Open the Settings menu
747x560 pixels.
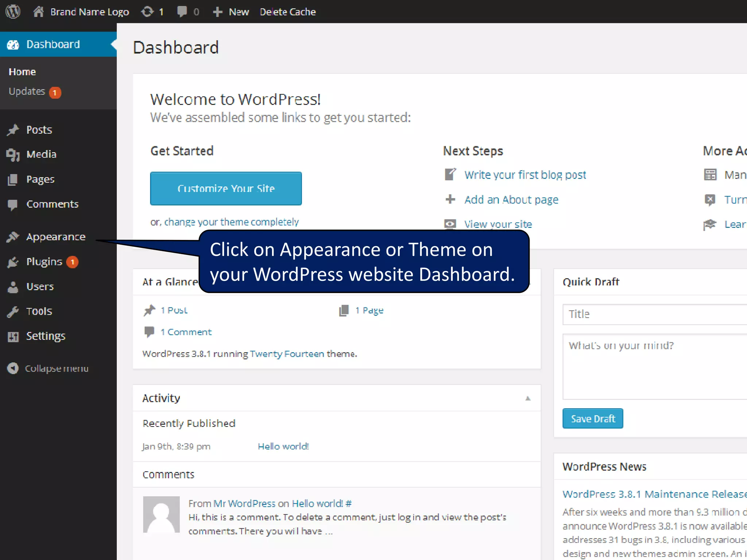click(x=46, y=336)
